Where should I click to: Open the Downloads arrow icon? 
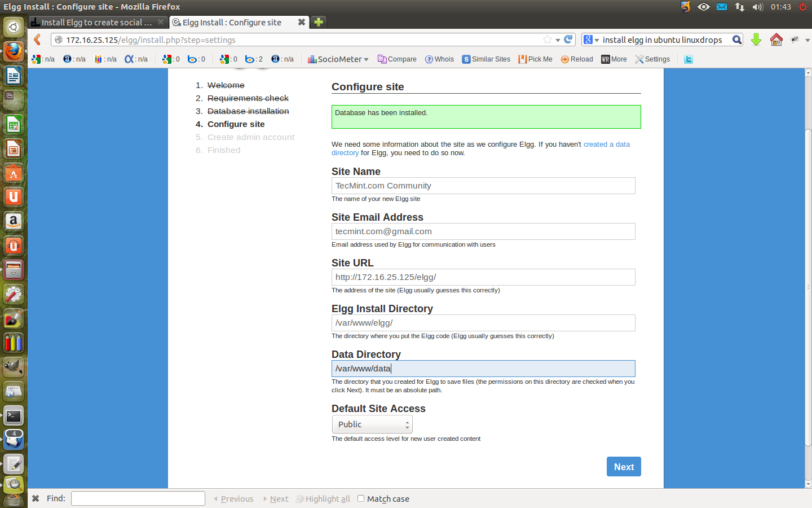click(756, 40)
